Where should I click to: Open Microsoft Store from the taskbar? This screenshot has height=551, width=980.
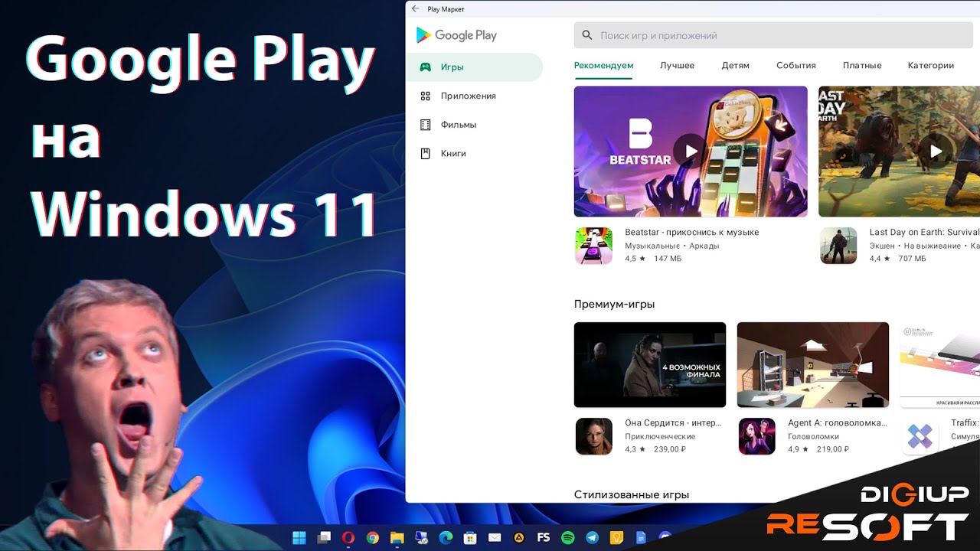470,538
